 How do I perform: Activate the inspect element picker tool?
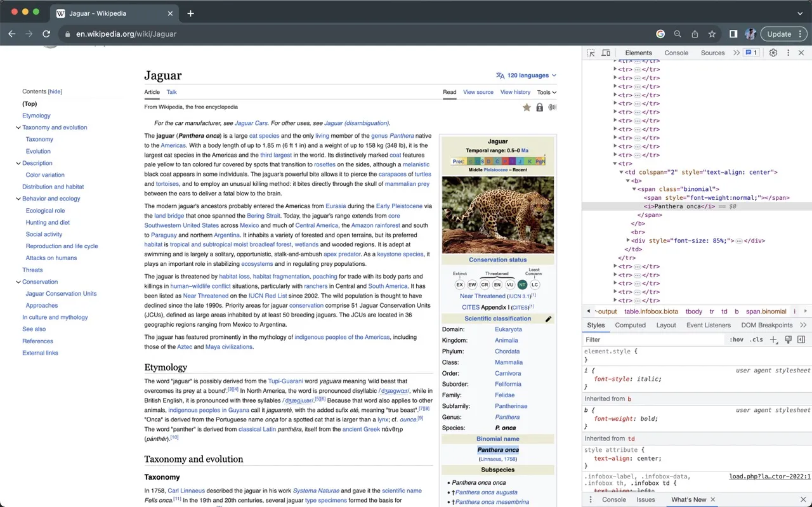(x=591, y=53)
